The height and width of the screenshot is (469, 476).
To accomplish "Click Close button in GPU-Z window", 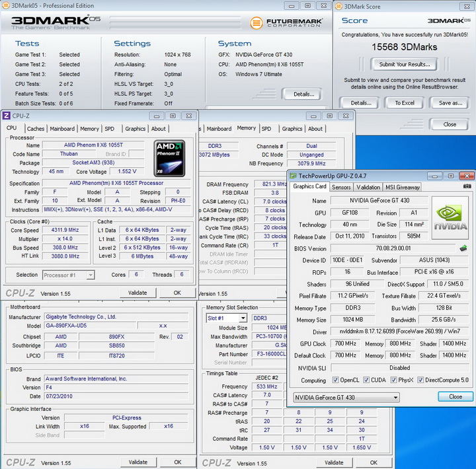I will click(456, 397).
